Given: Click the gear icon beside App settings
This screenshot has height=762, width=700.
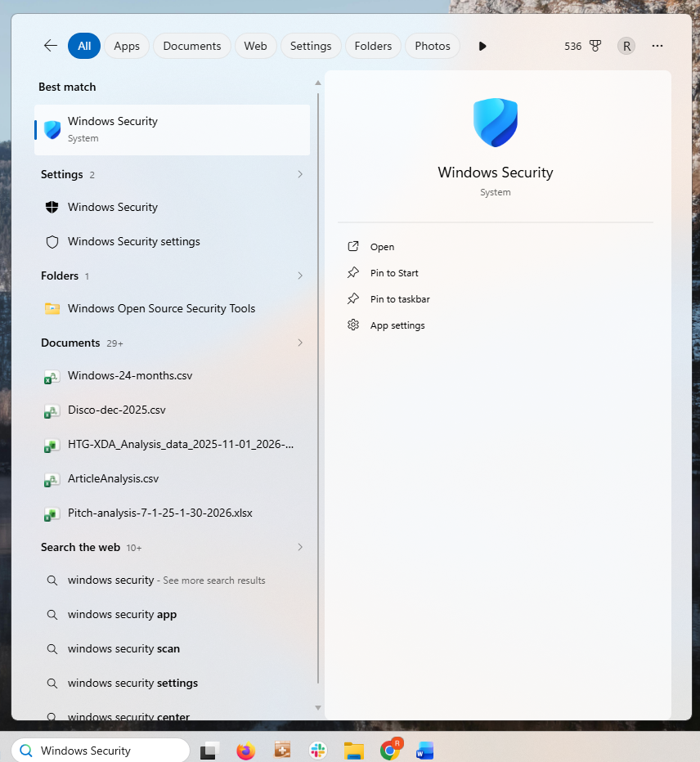Looking at the screenshot, I should click(x=353, y=325).
